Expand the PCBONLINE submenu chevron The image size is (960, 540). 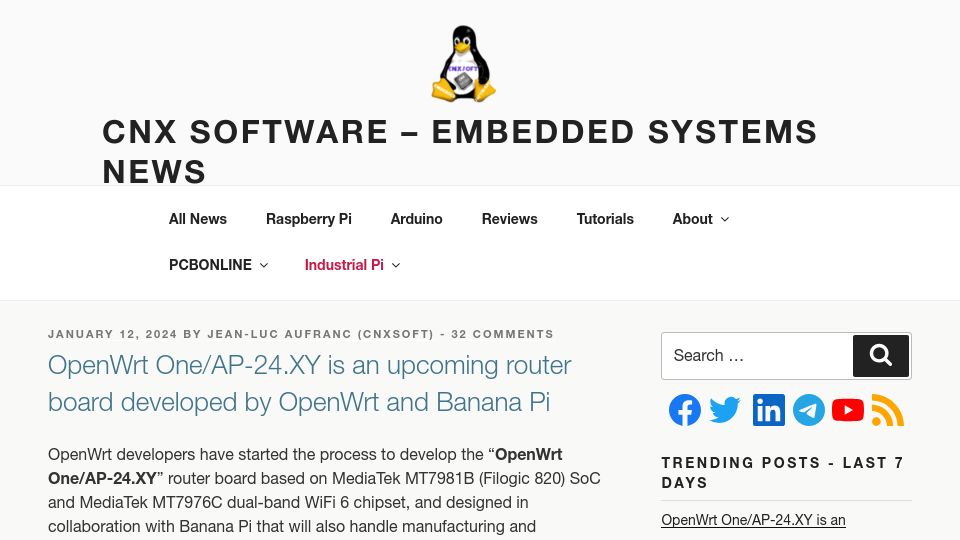264,265
